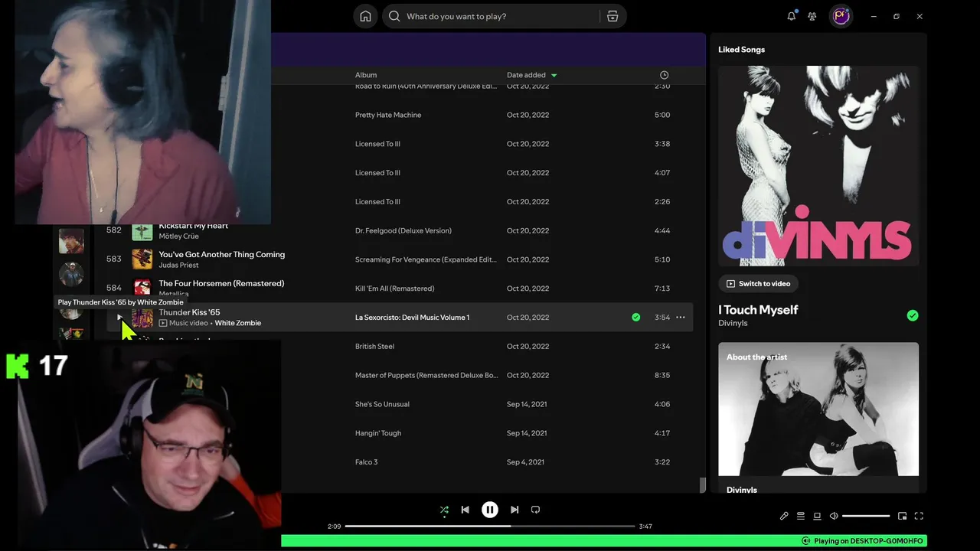Viewport: 980px width, 551px height.
Task: Open the profile avatar menu
Action: point(841,16)
